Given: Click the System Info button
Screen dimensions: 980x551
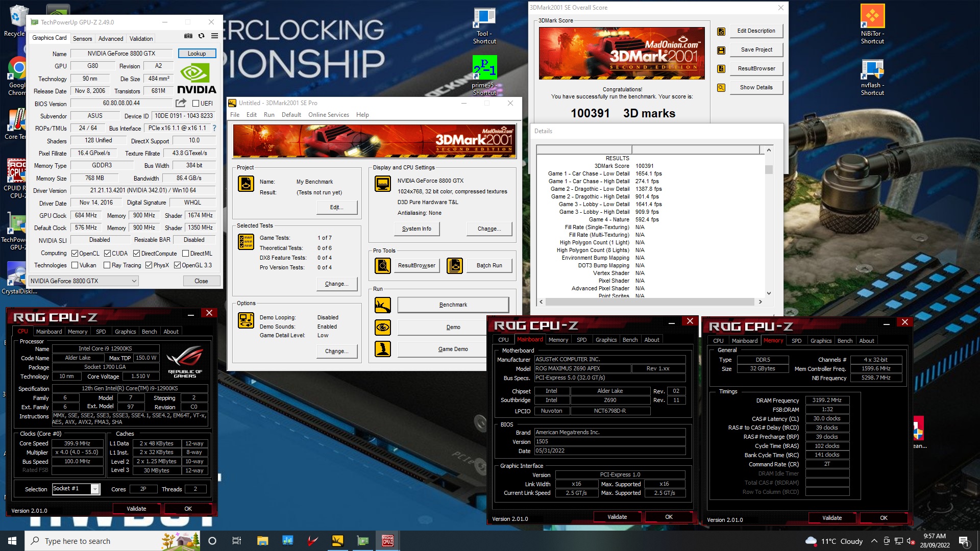Looking at the screenshot, I should [416, 229].
